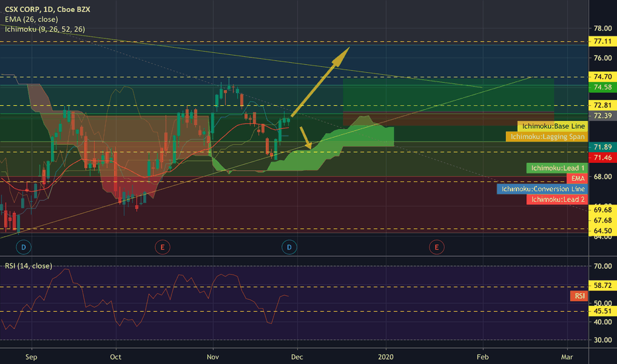Click the first D dividend marker near Sep
The width and height of the screenshot is (617, 364).
[24, 247]
